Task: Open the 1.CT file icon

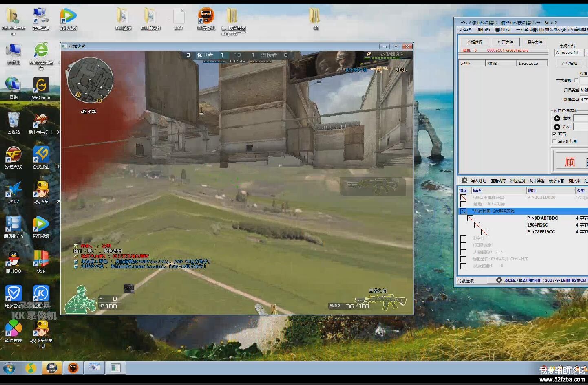Action: 178,18
